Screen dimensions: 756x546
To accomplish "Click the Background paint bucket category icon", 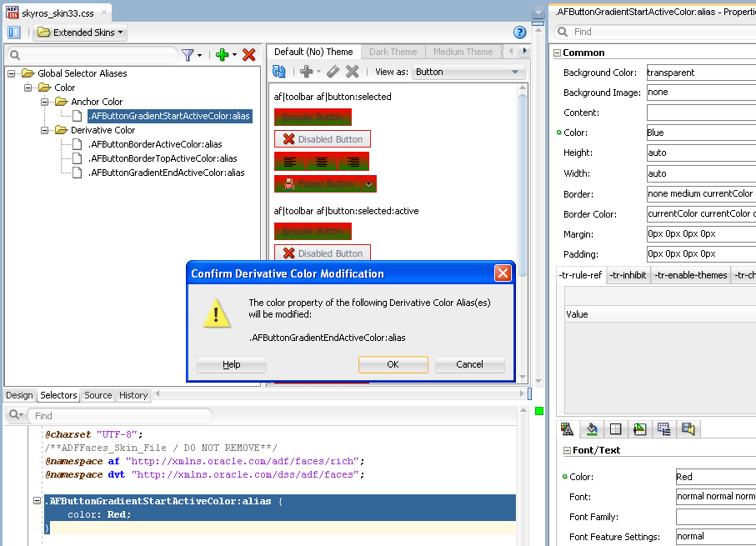I will (x=592, y=428).
